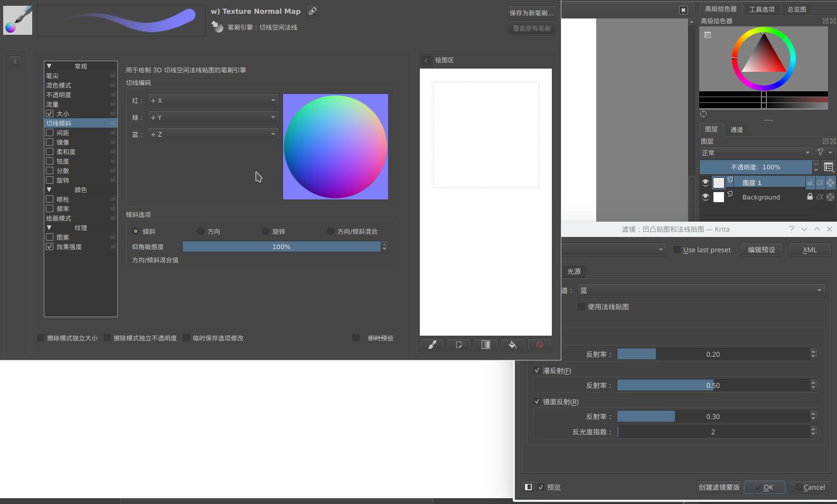Open the 红 channel dropdown

click(x=213, y=100)
